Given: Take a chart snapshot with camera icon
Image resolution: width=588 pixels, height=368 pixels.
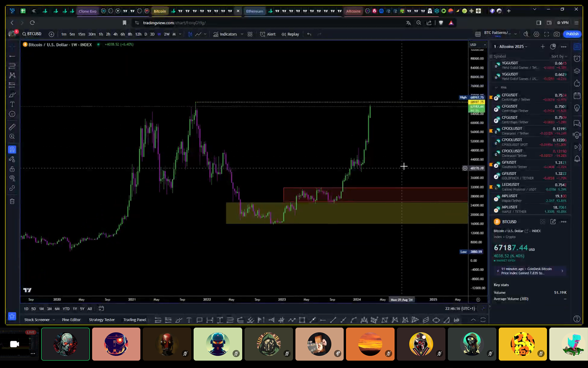Looking at the screenshot, I should 556,34.
